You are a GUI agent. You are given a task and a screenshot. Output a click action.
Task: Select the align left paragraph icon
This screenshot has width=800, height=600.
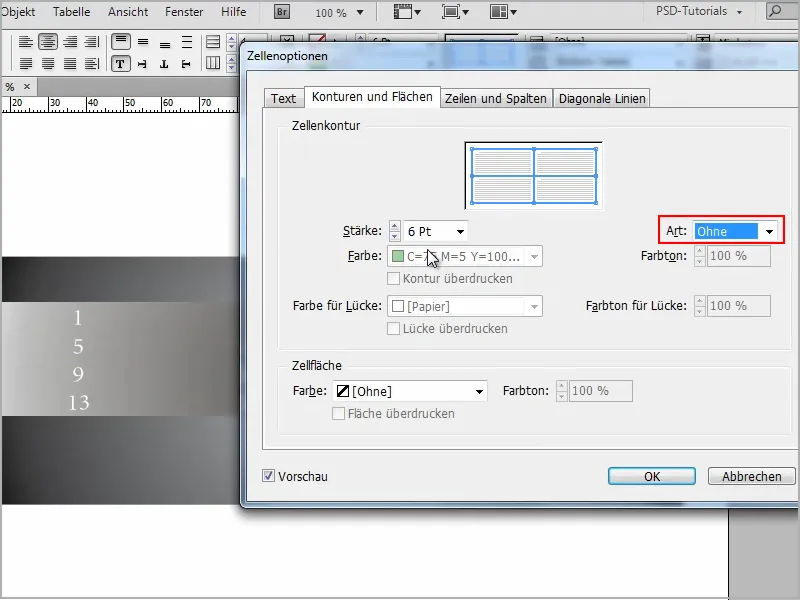pos(26,42)
